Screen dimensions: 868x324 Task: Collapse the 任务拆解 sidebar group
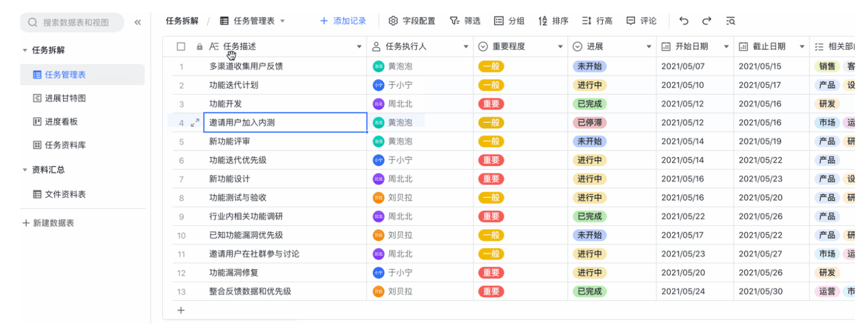tap(25, 50)
